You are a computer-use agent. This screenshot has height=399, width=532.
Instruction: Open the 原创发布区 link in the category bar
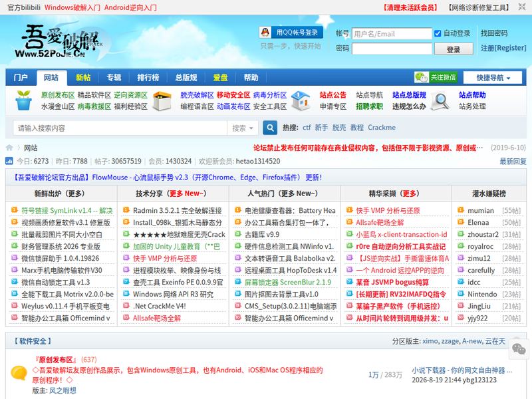tap(58, 95)
